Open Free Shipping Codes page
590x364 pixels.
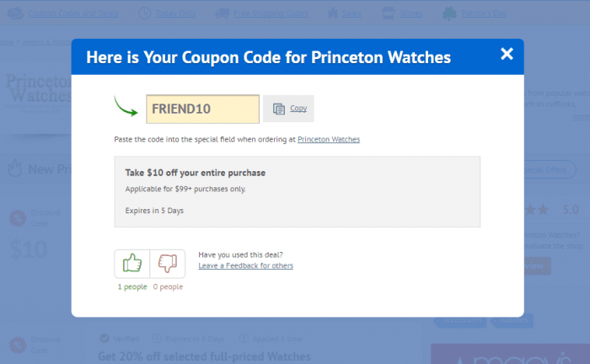click(x=271, y=13)
